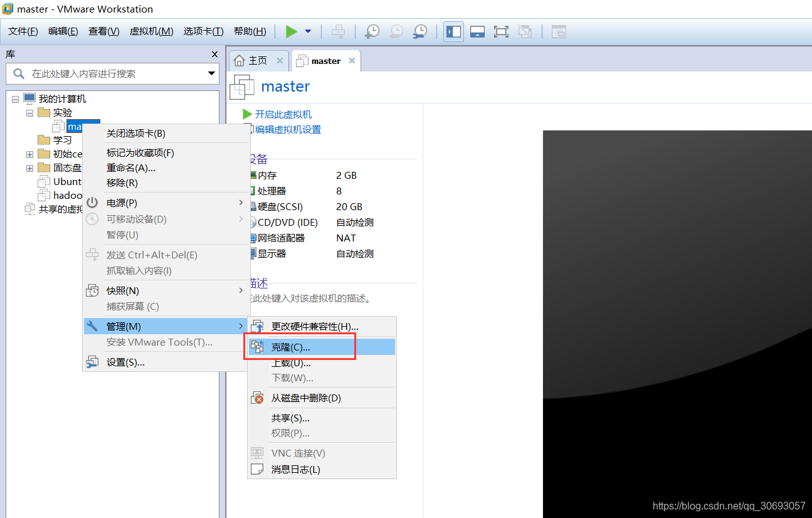
Task: Expand the 初始ce folder node
Action: (29, 154)
